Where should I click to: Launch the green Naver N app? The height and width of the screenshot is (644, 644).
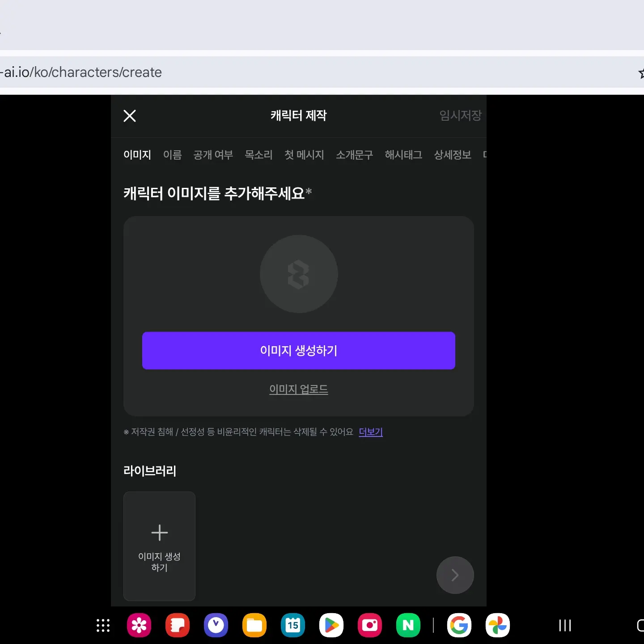pyautogui.click(x=408, y=625)
